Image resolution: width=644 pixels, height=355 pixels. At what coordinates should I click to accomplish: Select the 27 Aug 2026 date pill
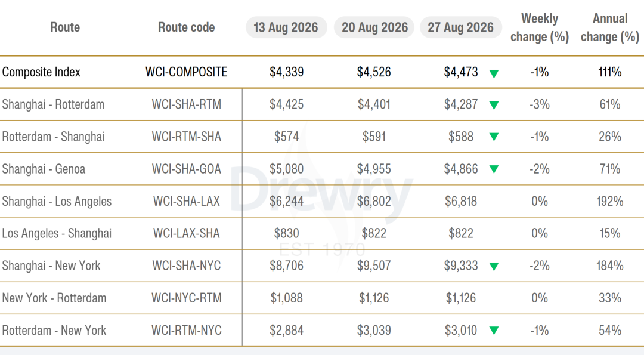(461, 27)
